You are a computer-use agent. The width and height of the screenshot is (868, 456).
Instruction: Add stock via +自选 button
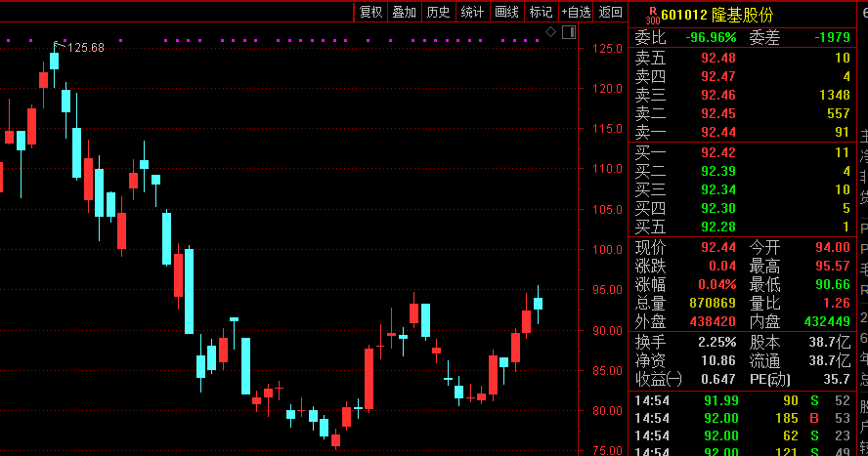[576, 12]
